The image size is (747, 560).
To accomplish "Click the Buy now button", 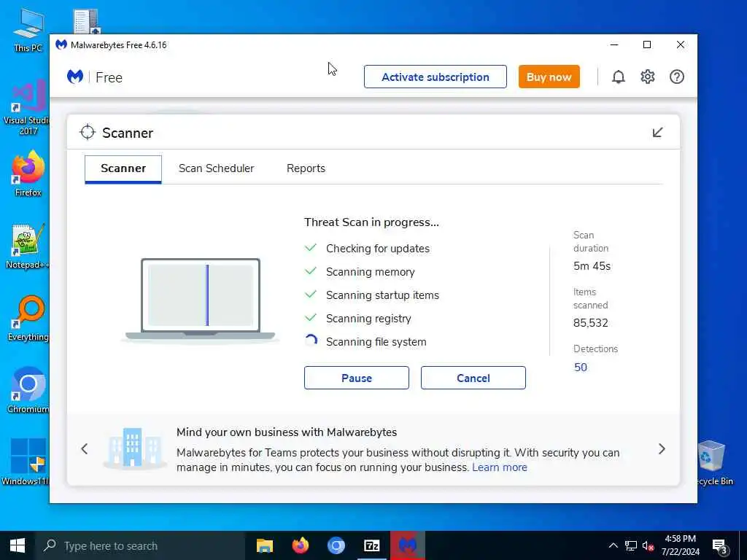I will click(x=549, y=77).
